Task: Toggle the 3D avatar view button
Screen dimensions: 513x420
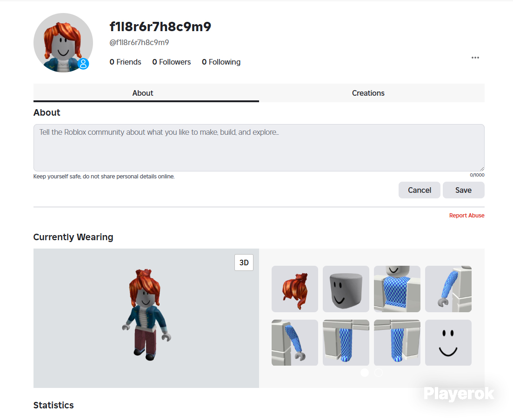Action: pos(244,262)
